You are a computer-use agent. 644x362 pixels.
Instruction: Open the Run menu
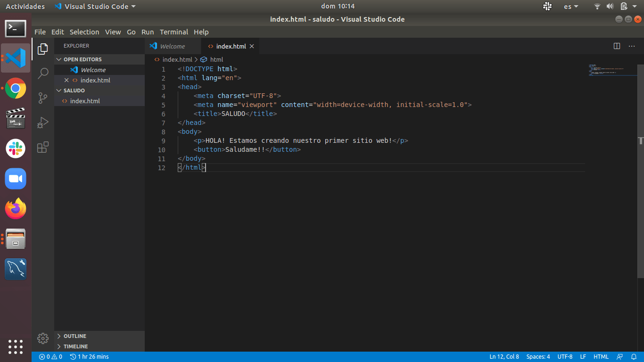[x=148, y=32]
